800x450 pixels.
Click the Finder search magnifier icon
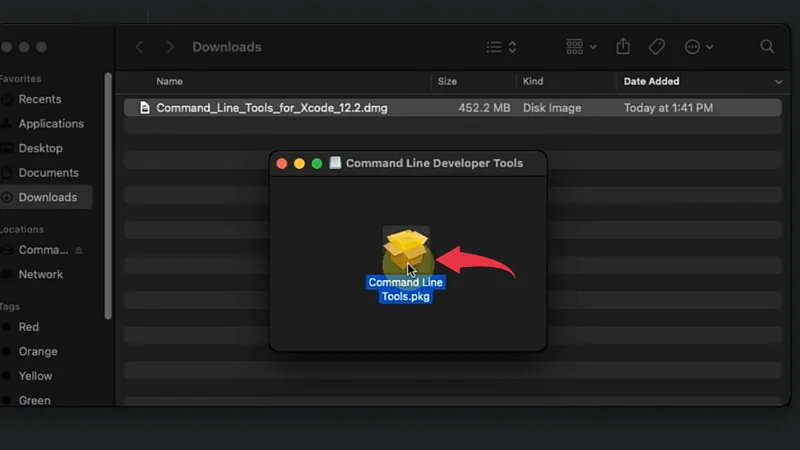767,47
